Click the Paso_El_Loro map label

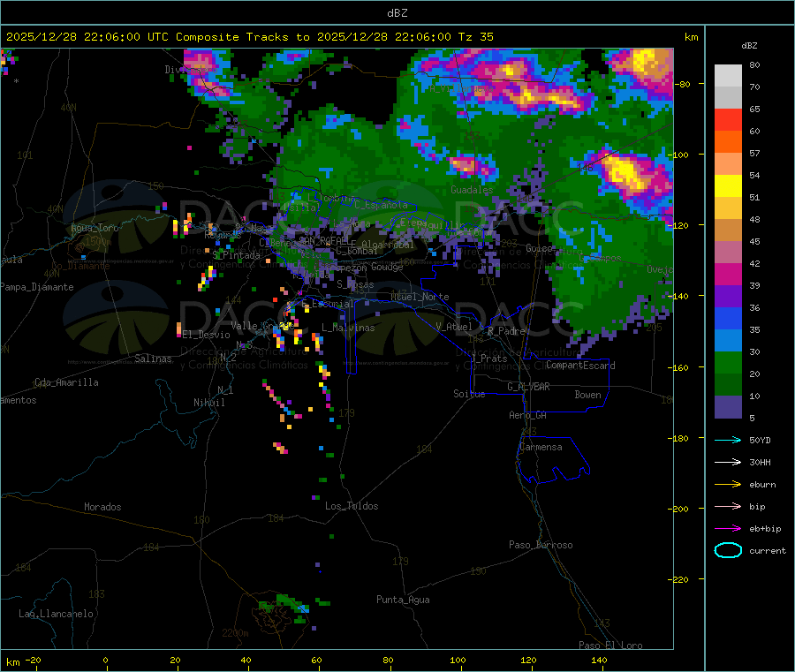pyautogui.click(x=610, y=646)
